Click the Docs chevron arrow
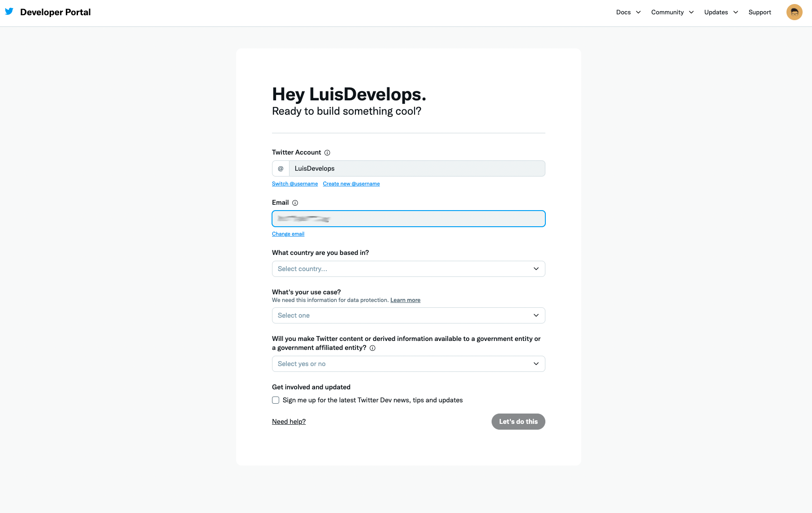Screen dimensions: 812x513 point(638,12)
